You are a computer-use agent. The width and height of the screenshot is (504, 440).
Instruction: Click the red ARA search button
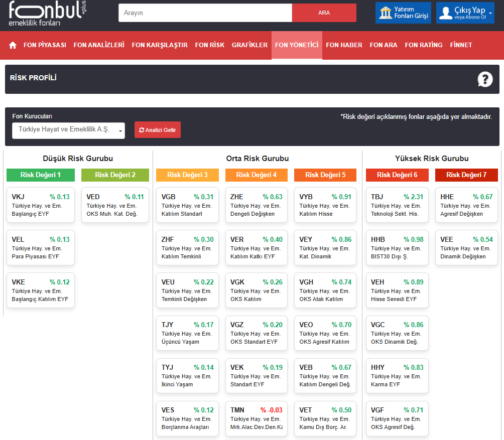point(324,13)
